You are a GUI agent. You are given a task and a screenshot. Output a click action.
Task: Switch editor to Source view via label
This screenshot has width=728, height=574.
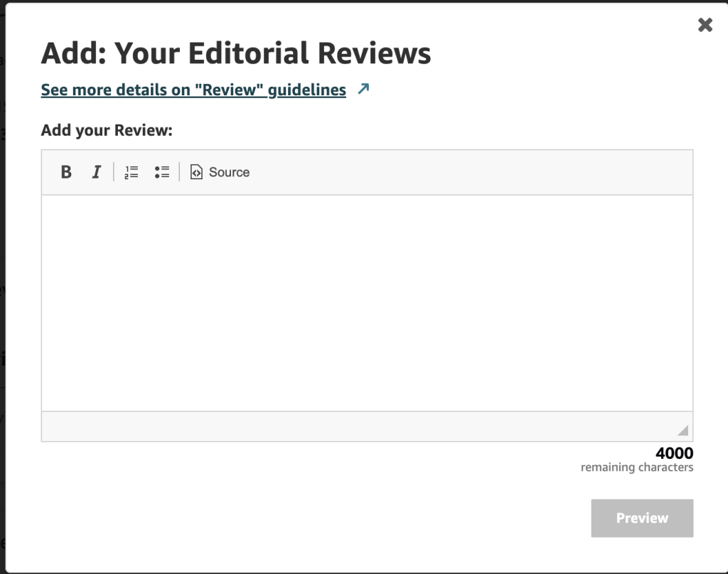[x=229, y=172]
